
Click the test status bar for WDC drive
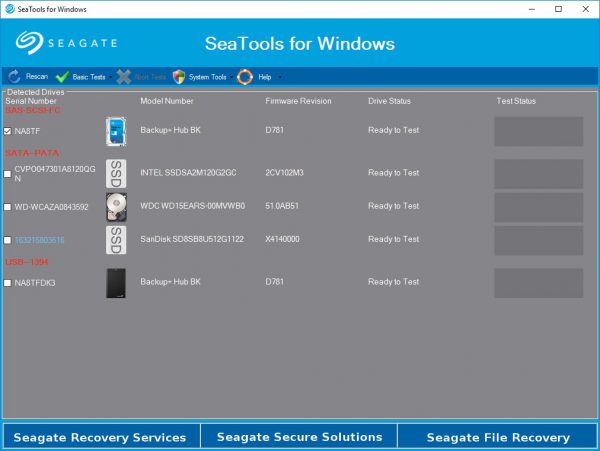click(x=539, y=207)
